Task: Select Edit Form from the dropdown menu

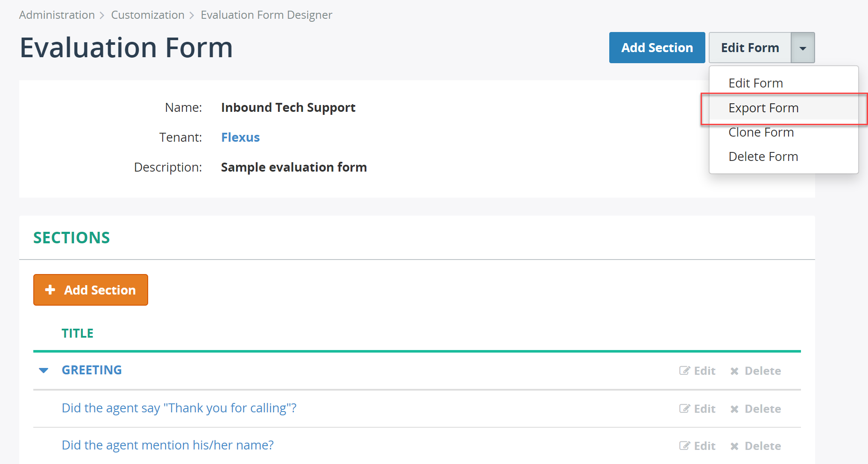Action: click(756, 83)
